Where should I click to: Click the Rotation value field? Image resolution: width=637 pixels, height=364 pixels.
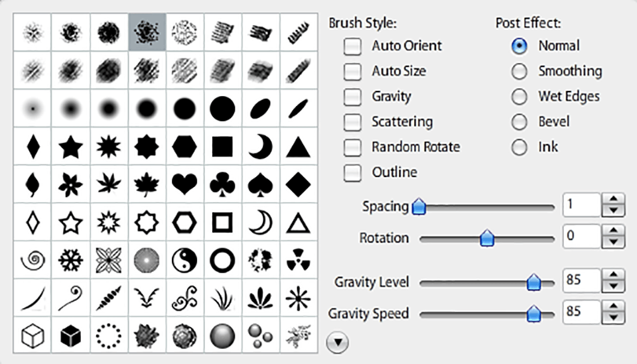[582, 236]
